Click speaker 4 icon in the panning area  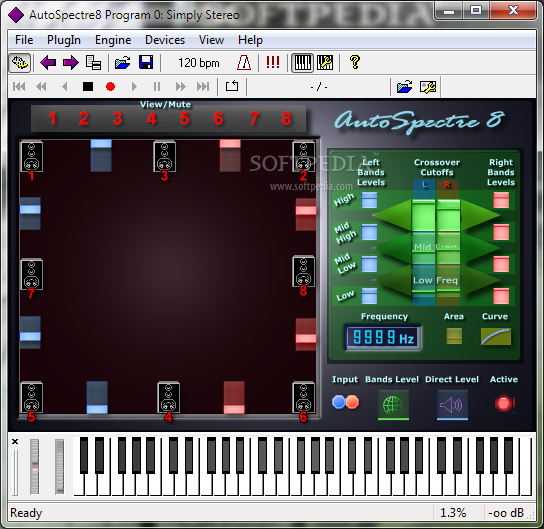(168, 397)
